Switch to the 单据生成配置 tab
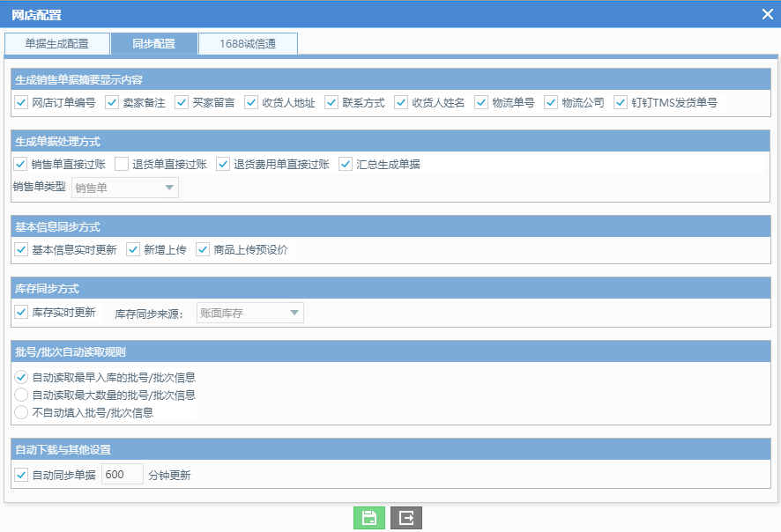 (x=57, y=44)
